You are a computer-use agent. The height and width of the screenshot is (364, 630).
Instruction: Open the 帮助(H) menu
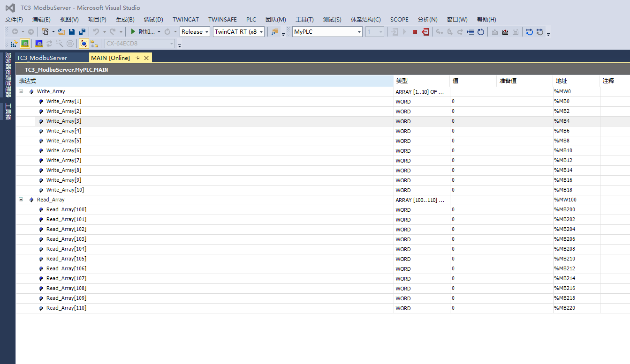click(486, 19)
